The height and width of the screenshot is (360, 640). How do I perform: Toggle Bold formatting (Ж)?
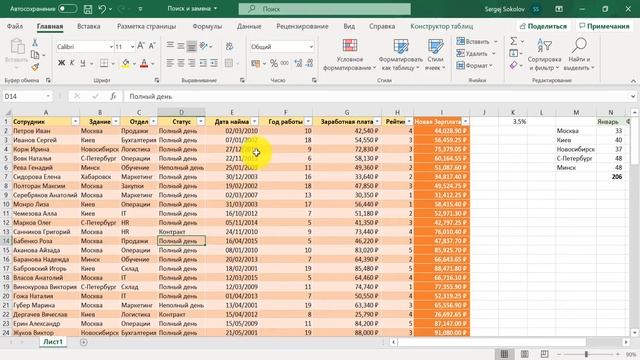(x=61, y=63)
